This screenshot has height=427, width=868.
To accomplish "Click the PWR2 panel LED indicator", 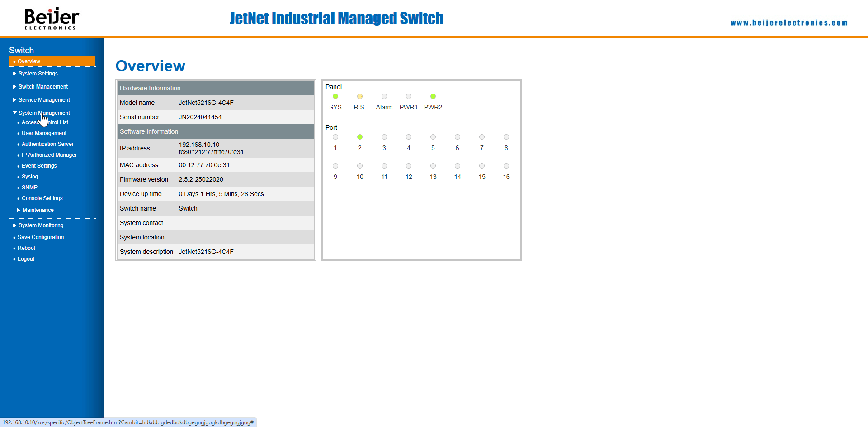I will click(433, 96).
